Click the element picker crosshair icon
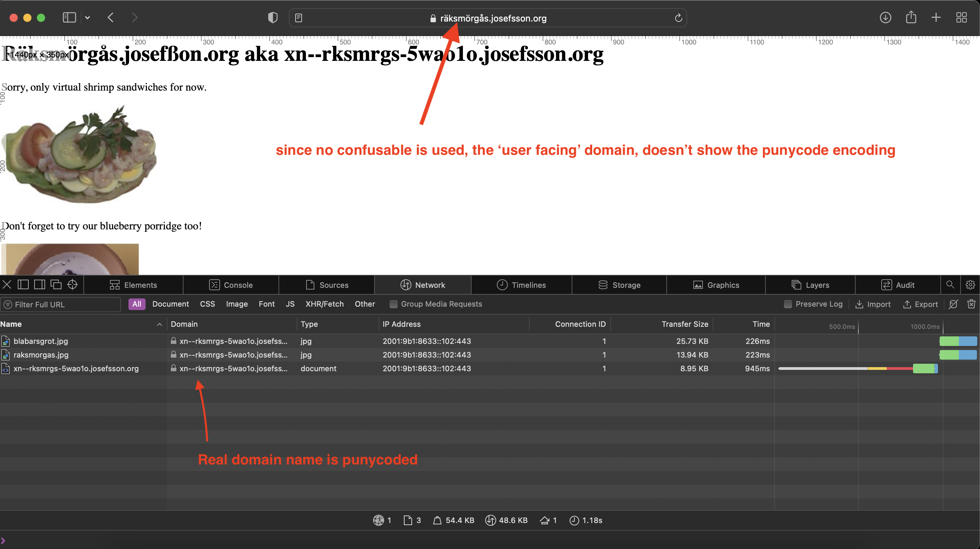Image resolution: width=980 pixels, height=549 pixels. click(72, 285)
